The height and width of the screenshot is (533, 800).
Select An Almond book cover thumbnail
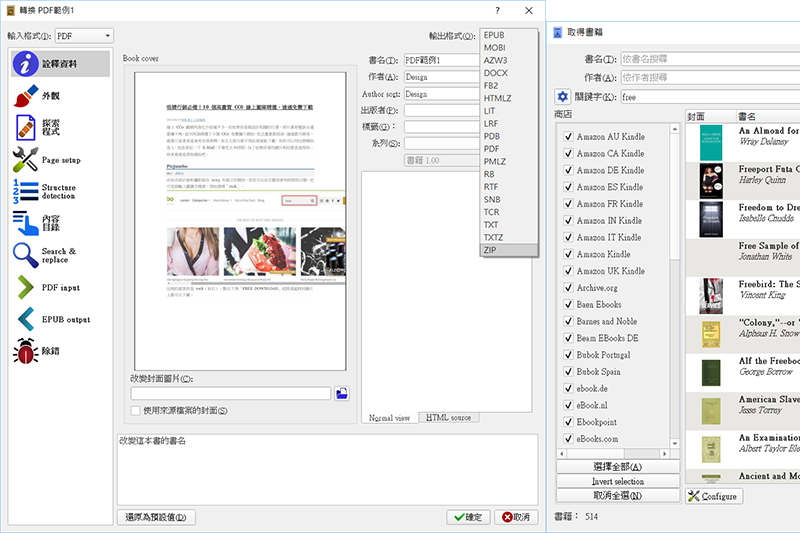711,143
